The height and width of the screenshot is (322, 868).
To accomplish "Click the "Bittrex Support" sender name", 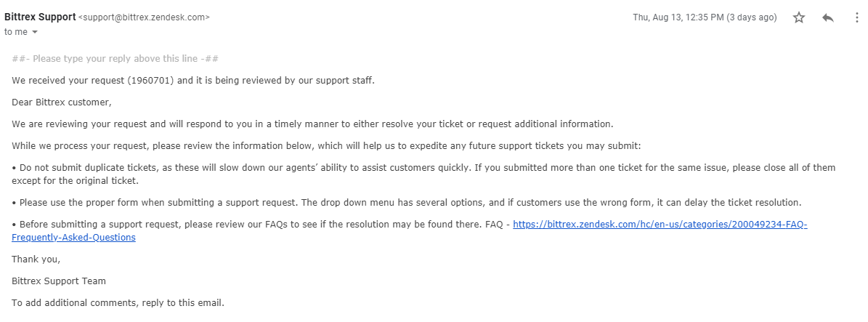I will tap(40, 17).
